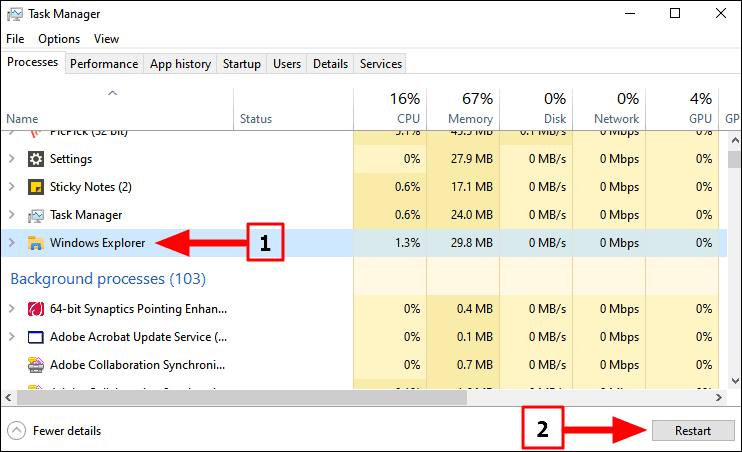This screenshot has height=452, width=742.
Task: Click the vertical scrollbar down arrow
Action: coord(734,381)
